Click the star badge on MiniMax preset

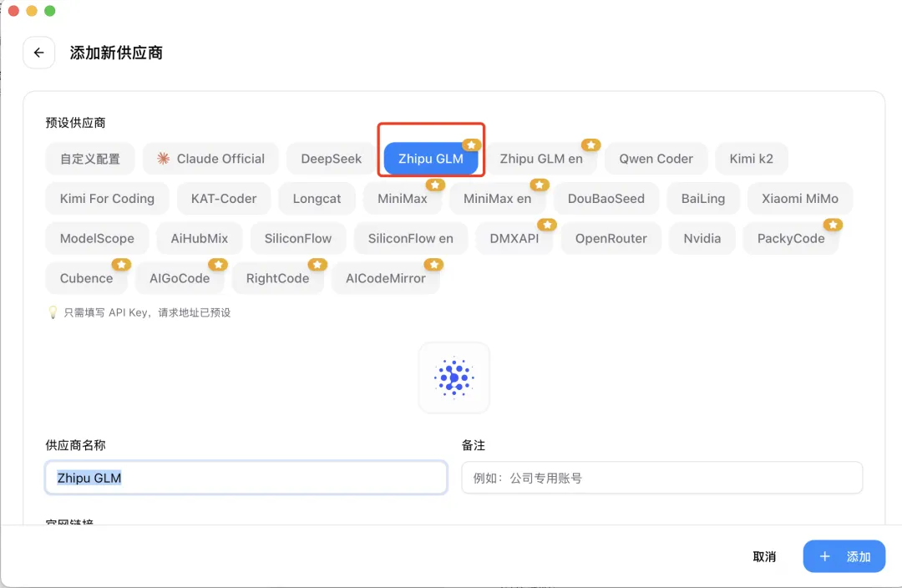[435, 185]
